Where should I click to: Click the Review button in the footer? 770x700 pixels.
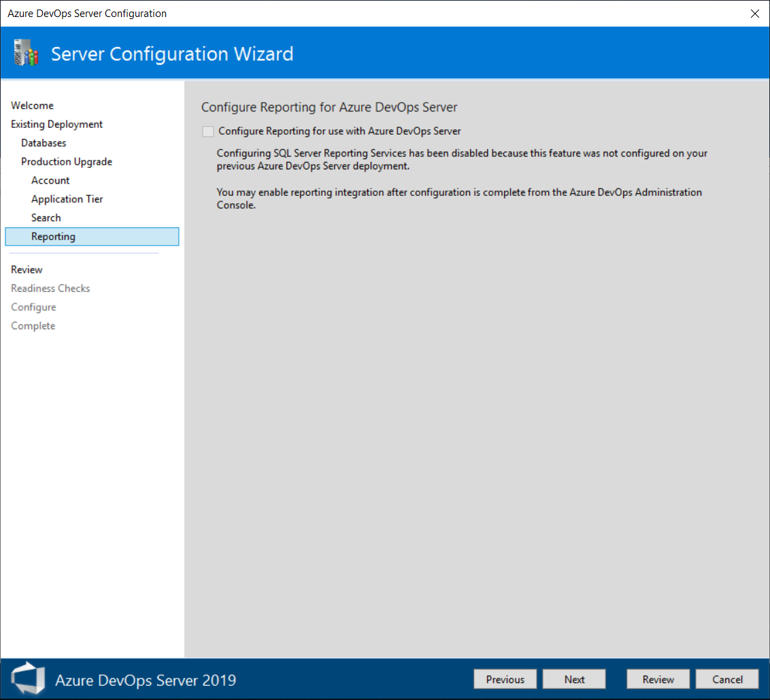point(658,679)
